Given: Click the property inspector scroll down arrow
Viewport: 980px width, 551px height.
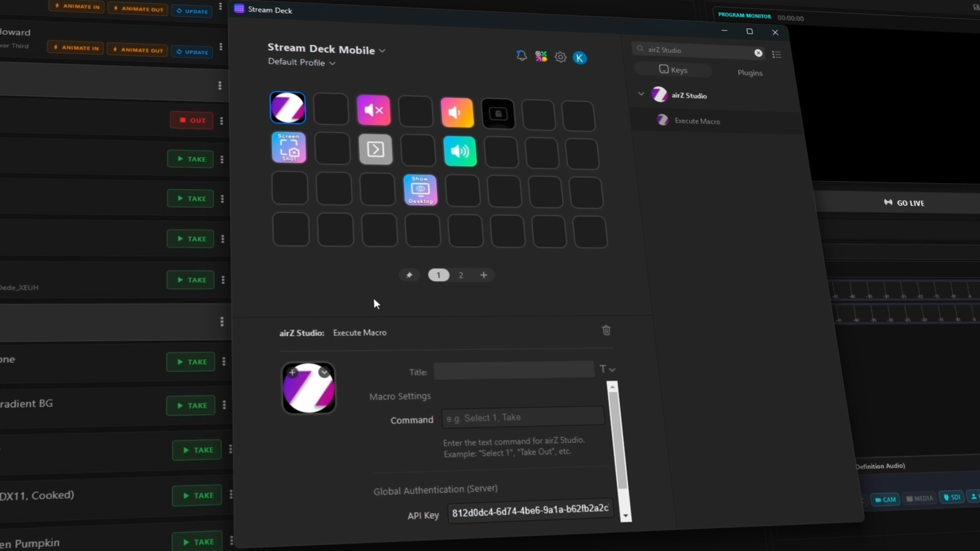Looking at the screenshot, I should 625,516.
